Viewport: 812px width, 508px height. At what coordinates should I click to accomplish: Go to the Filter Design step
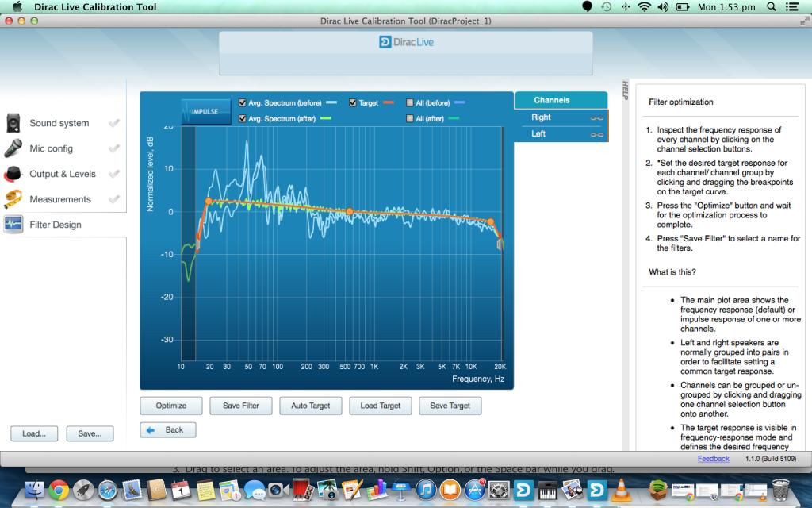coord(56,225)
